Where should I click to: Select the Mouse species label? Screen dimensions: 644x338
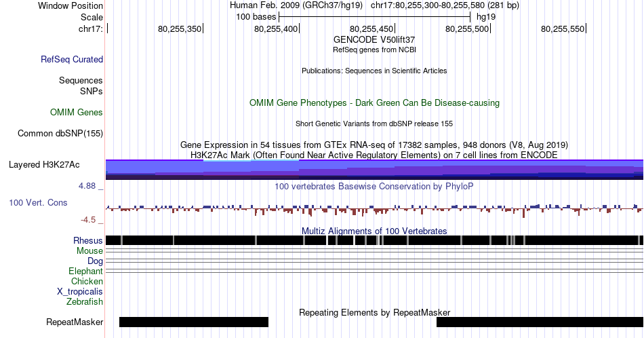tap(89, 251)
